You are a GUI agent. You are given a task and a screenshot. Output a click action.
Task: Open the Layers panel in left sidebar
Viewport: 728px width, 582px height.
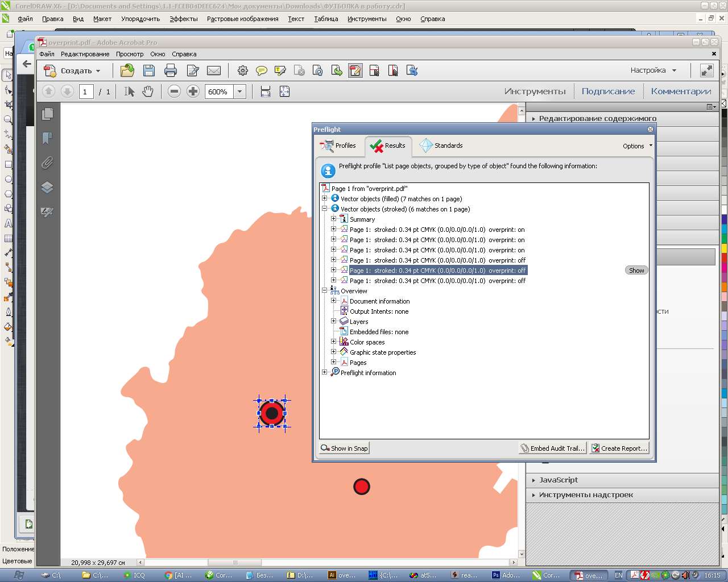coord(47,188)
